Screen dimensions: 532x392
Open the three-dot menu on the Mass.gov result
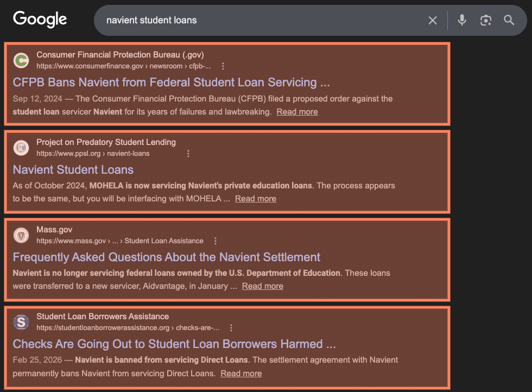coord(216,241)
